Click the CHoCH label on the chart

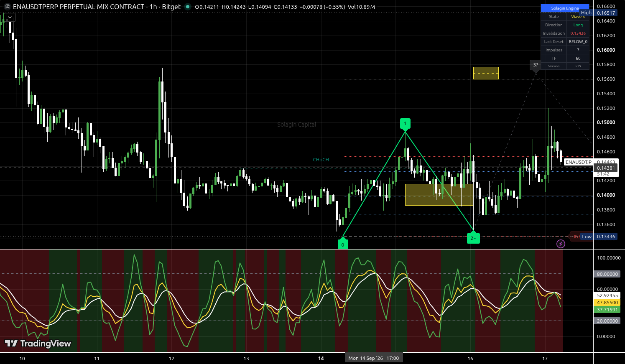click(x=321, y=160)
